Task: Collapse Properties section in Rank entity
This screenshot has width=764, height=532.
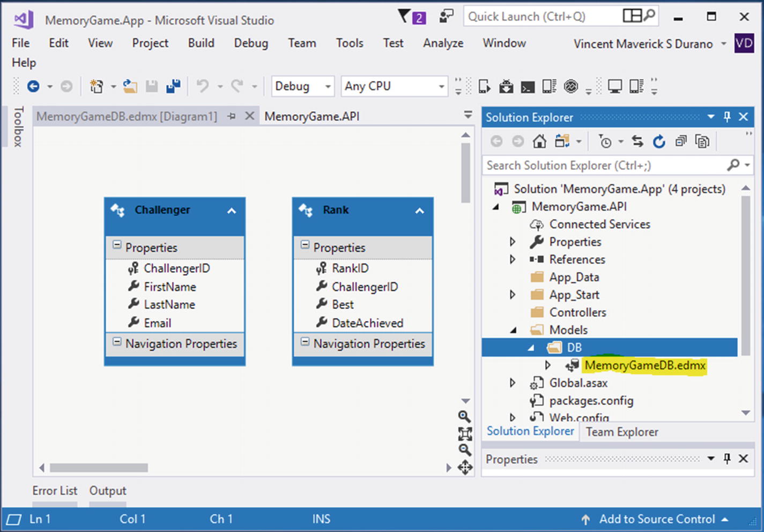Action: click(305, 245)
